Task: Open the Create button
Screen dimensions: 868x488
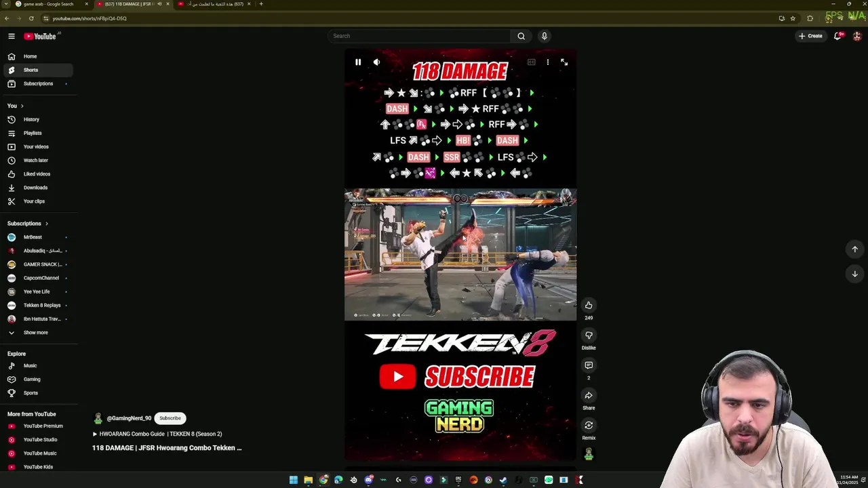Action: coord(810,36)
